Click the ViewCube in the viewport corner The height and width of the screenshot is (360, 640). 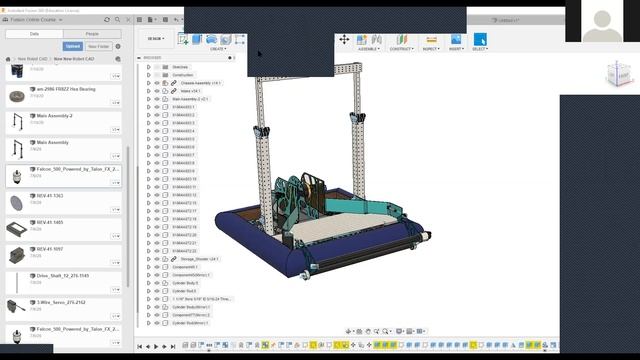pyautogui.click(x=619, y=74)
